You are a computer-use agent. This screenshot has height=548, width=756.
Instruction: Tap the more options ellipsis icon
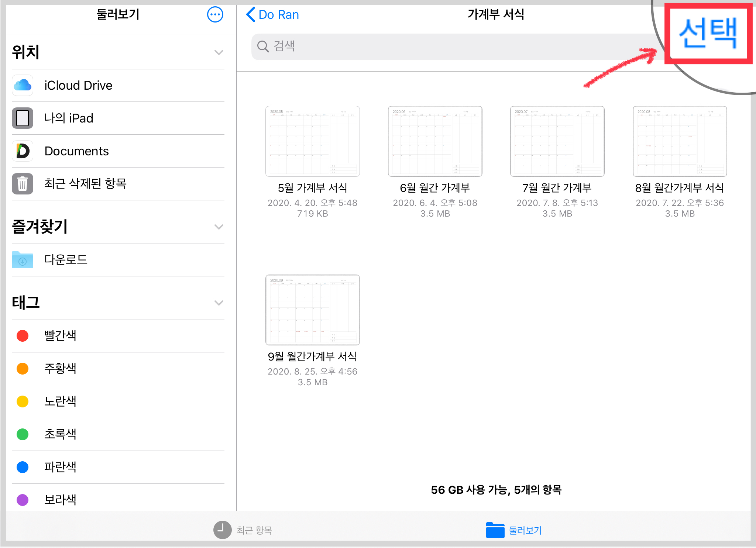coord(215,15)
